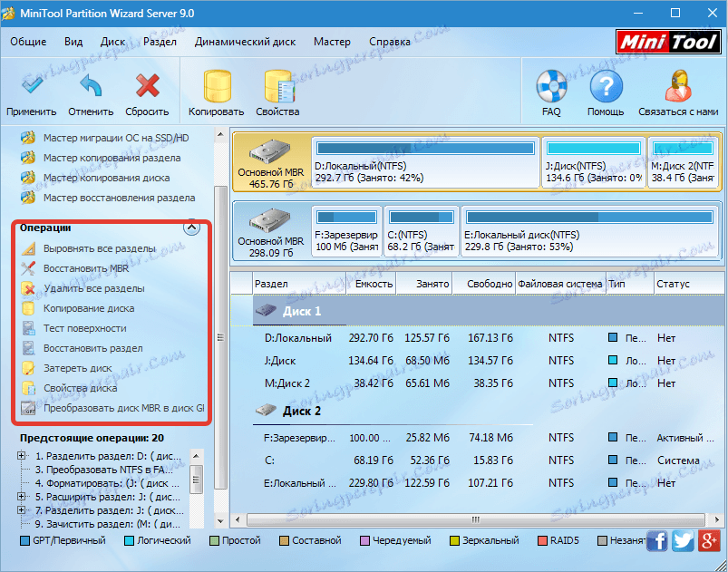Select M:Диск 2 partition block in disk map
This screenshot has height=572, width=728.
(x=683, y=162)
